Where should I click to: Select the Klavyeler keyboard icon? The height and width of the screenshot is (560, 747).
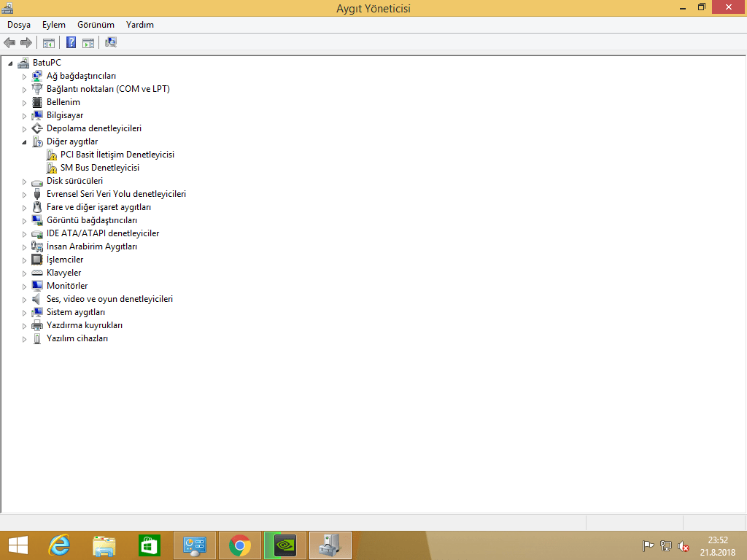click(37, 273)
